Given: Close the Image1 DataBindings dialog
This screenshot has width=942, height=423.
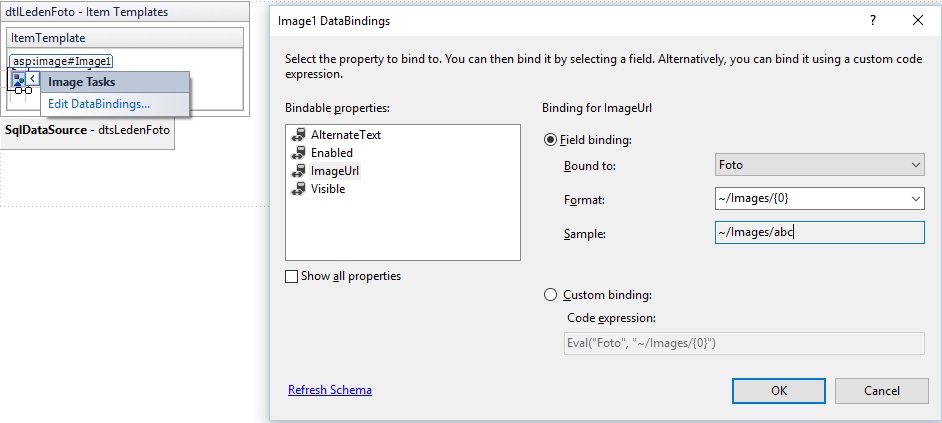Looking at the screenshot, I should [917, 21].
